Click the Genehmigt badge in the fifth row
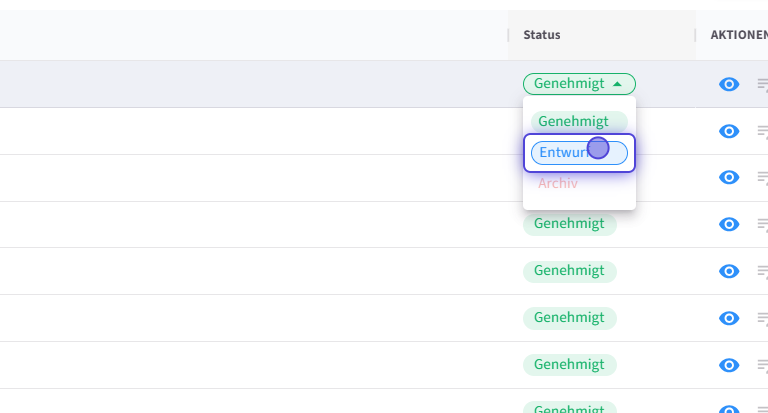The width and height of the screenshot is (768, 413). pyautogui.click(x=569, y=271)
